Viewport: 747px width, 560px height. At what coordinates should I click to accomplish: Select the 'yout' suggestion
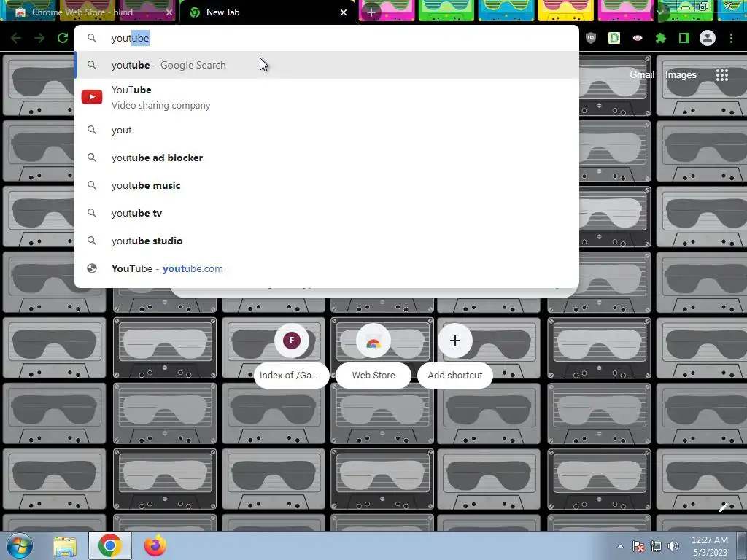[x=327, y=130]
